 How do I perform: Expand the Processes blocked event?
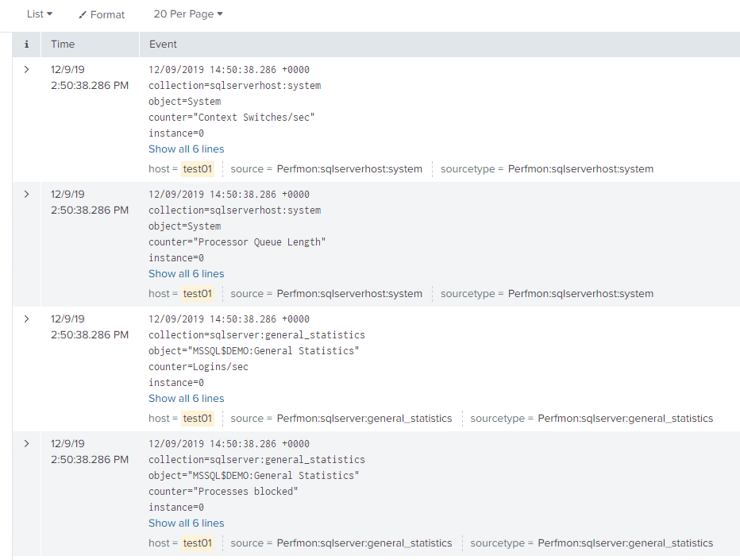coord(25,443)
